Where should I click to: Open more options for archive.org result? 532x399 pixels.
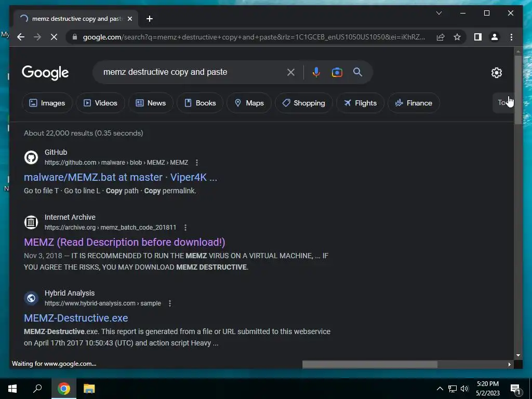[185, 228]
